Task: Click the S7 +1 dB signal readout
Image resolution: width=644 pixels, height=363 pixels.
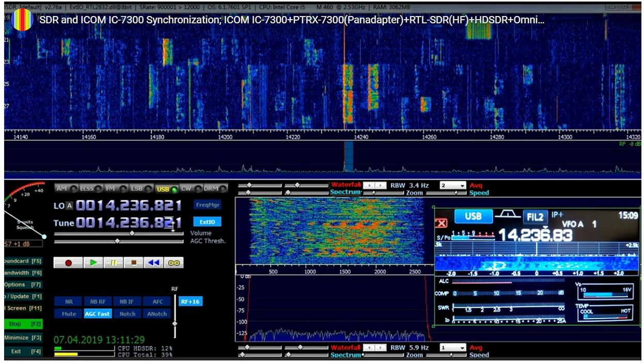Action: click(23, 244)
